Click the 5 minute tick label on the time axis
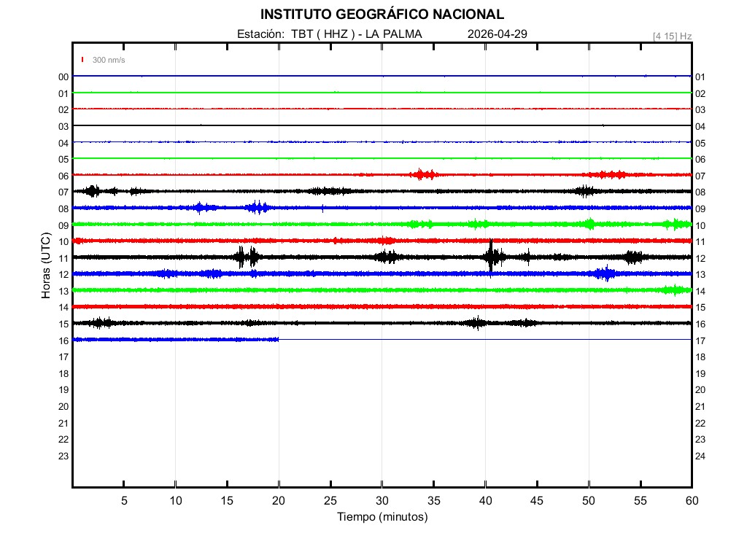 pyautogui.click(x=124, y=501)
